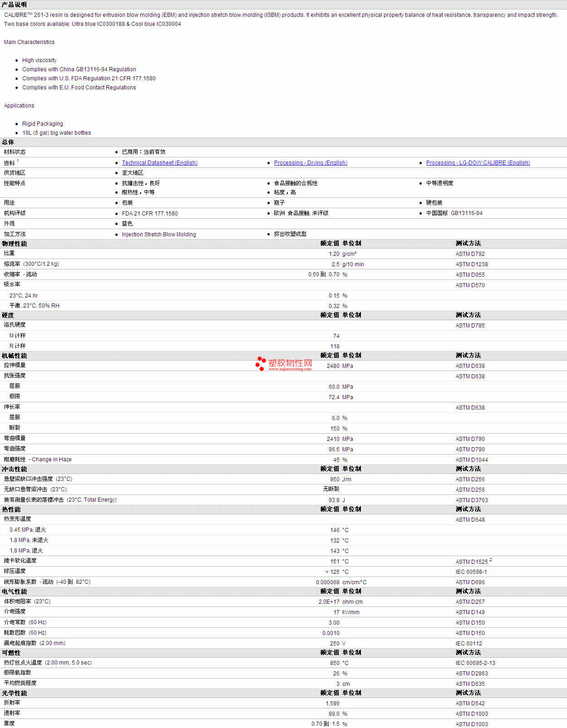Click the '维卡软化温度' row label

[x=20, y=561]
